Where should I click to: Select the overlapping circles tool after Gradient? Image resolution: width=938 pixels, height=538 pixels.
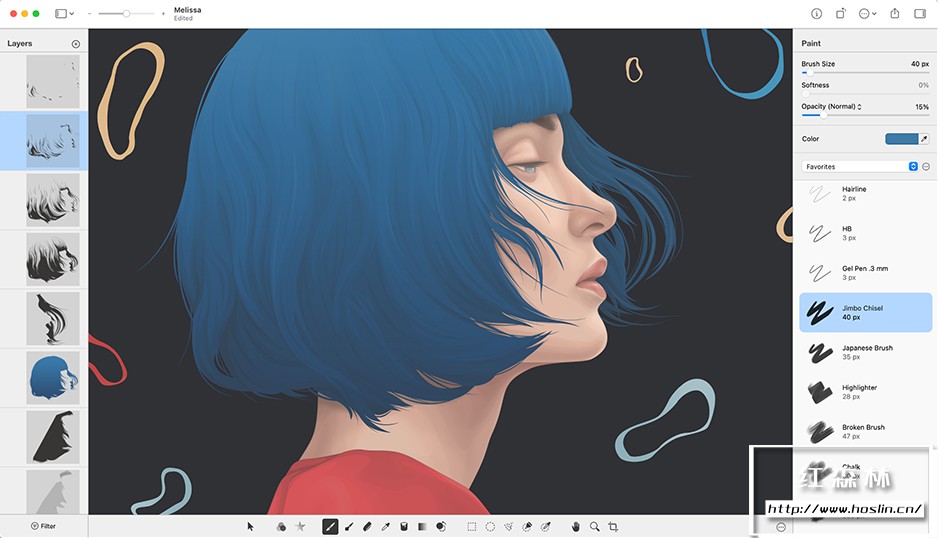point(441,527)
